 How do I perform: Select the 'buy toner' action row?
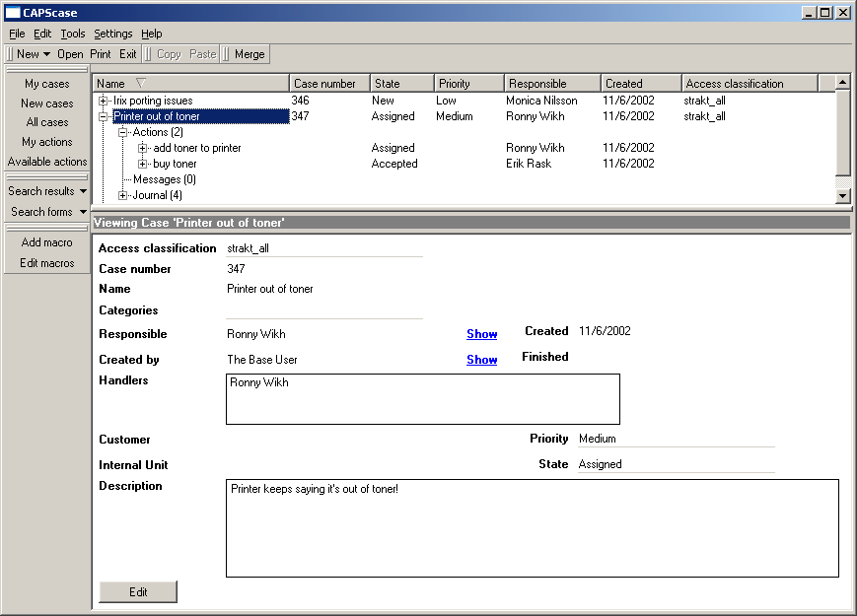click(175, 164)
